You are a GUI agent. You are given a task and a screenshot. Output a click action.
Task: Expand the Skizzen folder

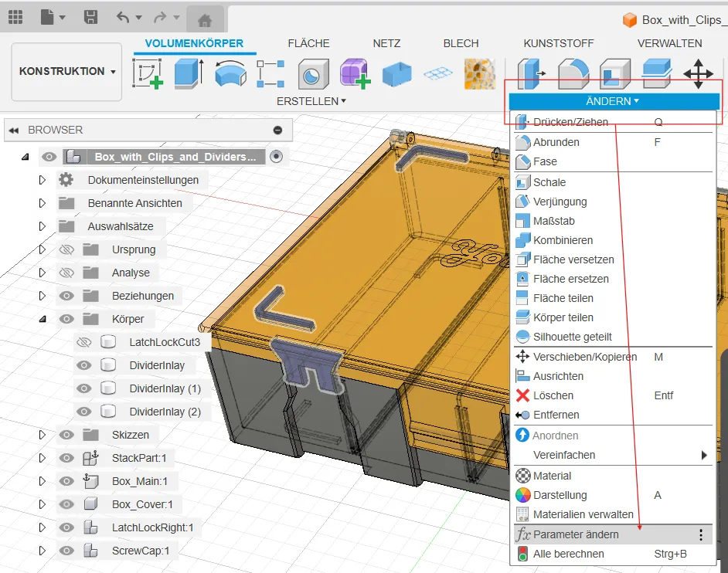[43, 435]
